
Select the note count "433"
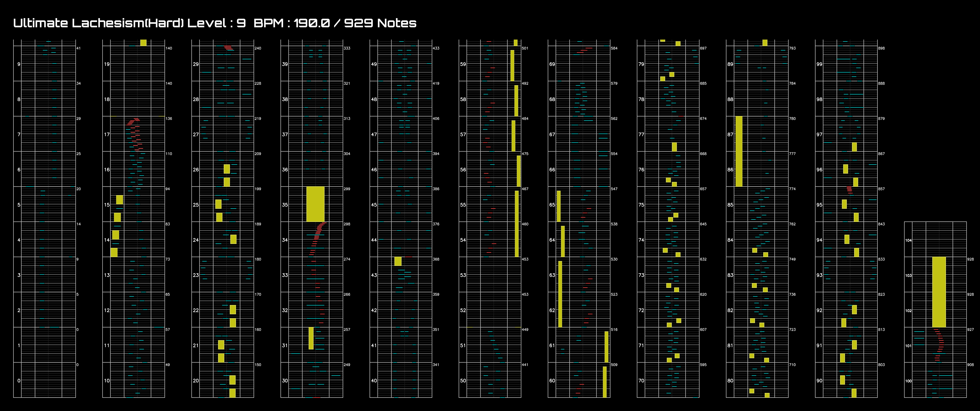[436, 48]
